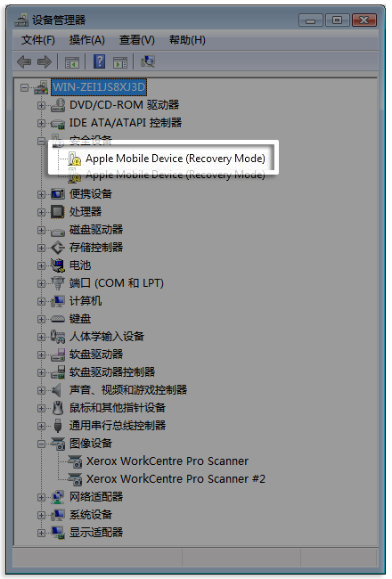Expand the 系统设备 node
Viewport: 392px width, 579px height.
click(41, 515)
